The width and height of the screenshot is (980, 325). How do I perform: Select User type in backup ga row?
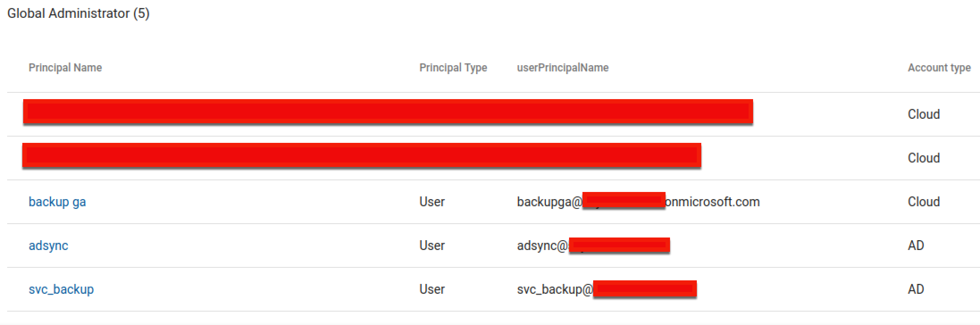click(x=432, y=202)
